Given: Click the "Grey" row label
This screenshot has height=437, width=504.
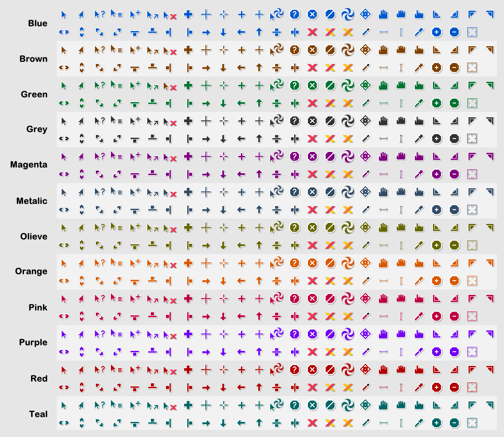Looking at the screenshot, I should (x=37, y=129).
